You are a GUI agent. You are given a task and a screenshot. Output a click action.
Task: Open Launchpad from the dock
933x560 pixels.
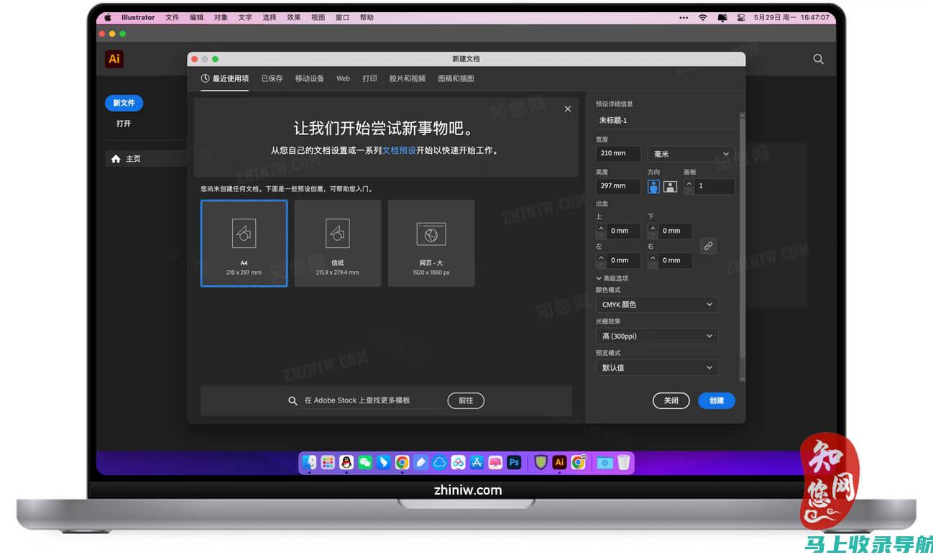(328, 462)
